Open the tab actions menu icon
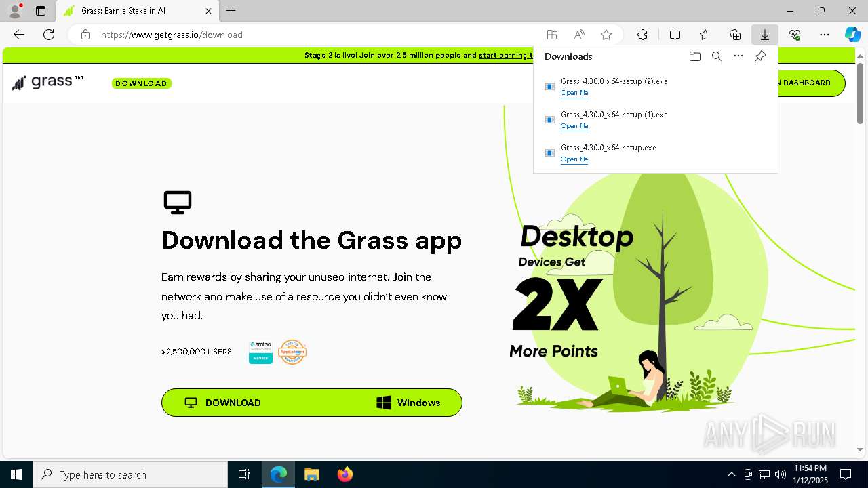This screenshot has height=488, width=868. pyautogui.click(x=41, y=11)
